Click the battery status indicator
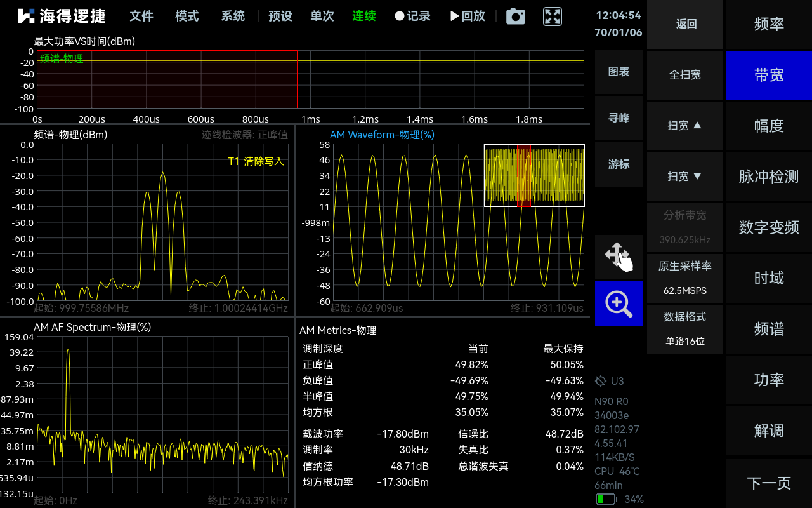The image size is (812, 508). click(606, 499)
